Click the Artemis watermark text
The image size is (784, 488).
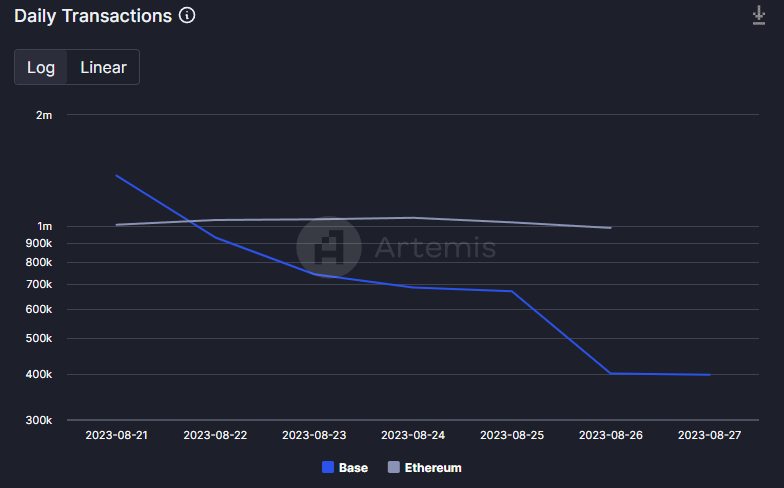click(435, 247)
